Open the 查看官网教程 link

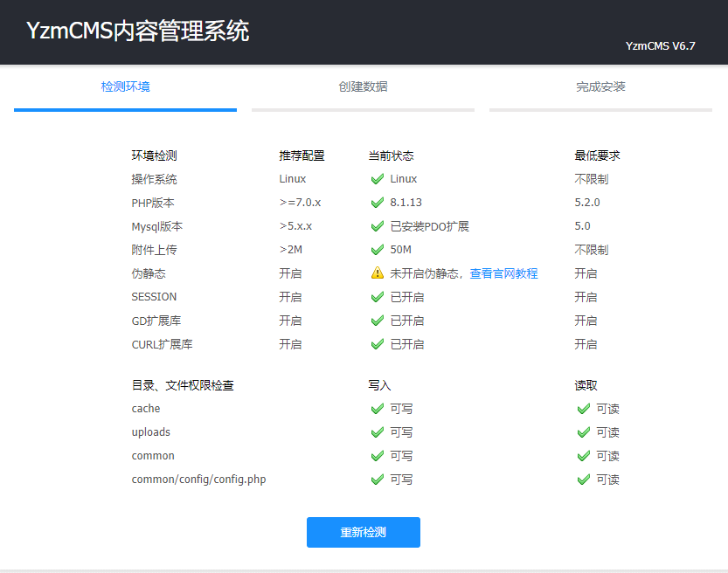503,273
